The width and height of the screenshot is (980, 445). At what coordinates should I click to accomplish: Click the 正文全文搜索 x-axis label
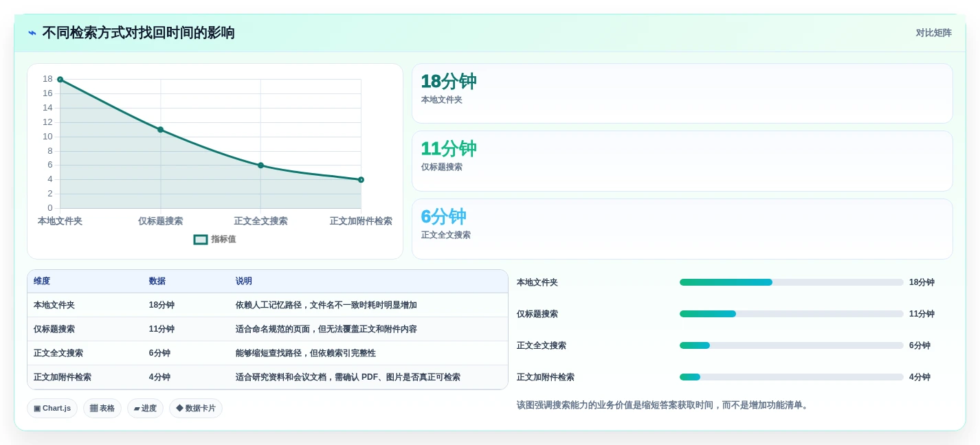[x=260, y=221]
